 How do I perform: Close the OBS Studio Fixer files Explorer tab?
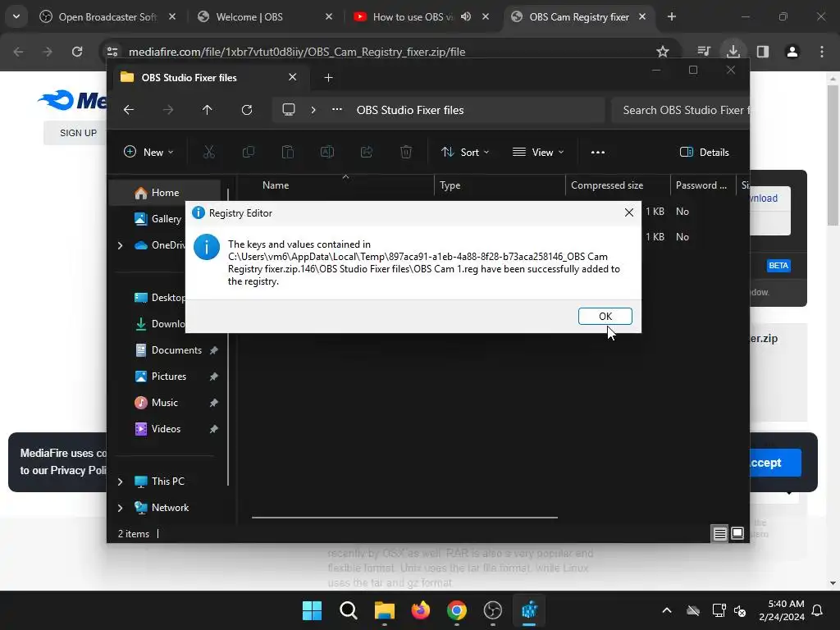click(x=293, y=77)
